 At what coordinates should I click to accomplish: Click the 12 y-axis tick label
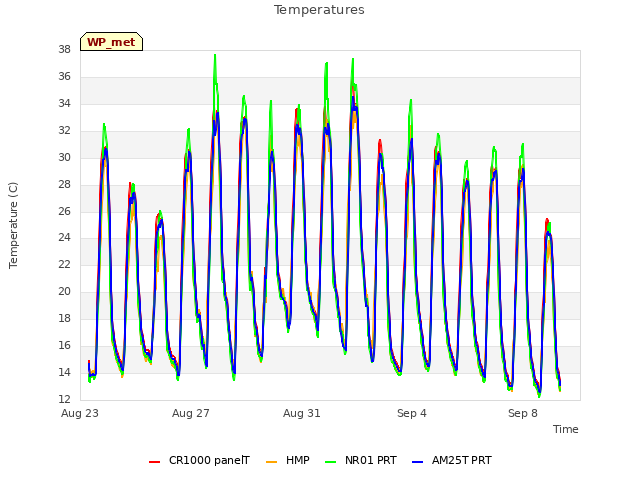(x=64, y=400)
